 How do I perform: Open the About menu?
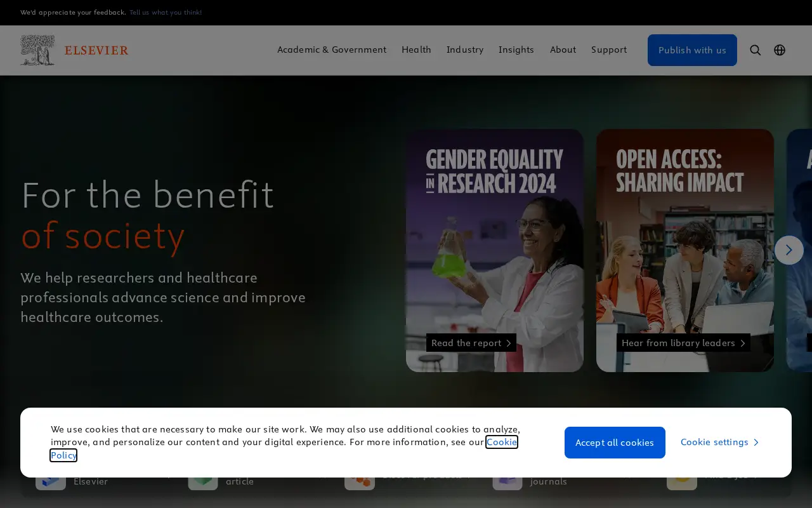tap(563, 50)
